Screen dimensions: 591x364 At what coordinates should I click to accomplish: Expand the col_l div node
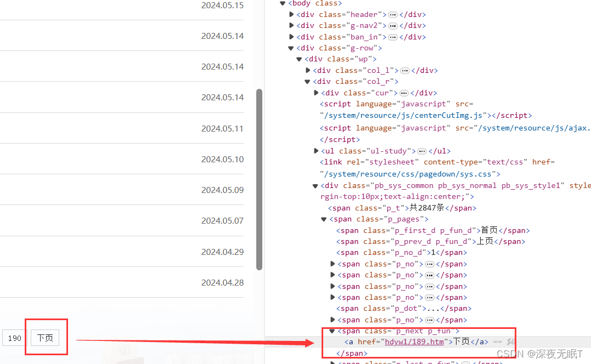point(308,71)
